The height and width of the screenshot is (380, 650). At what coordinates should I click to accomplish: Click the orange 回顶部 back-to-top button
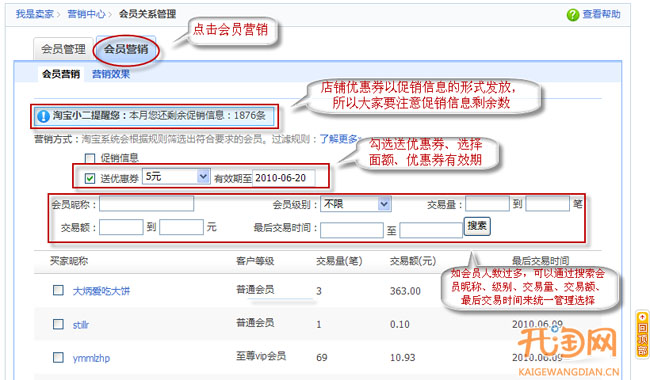(642, 334)
